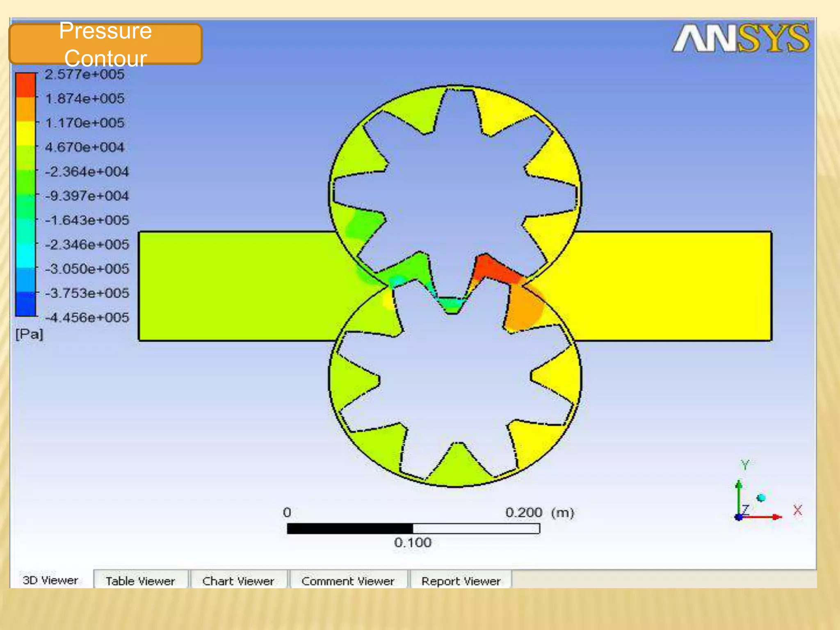
Task: Open the Chart Viewer tab
Action: tap(238, 580)
